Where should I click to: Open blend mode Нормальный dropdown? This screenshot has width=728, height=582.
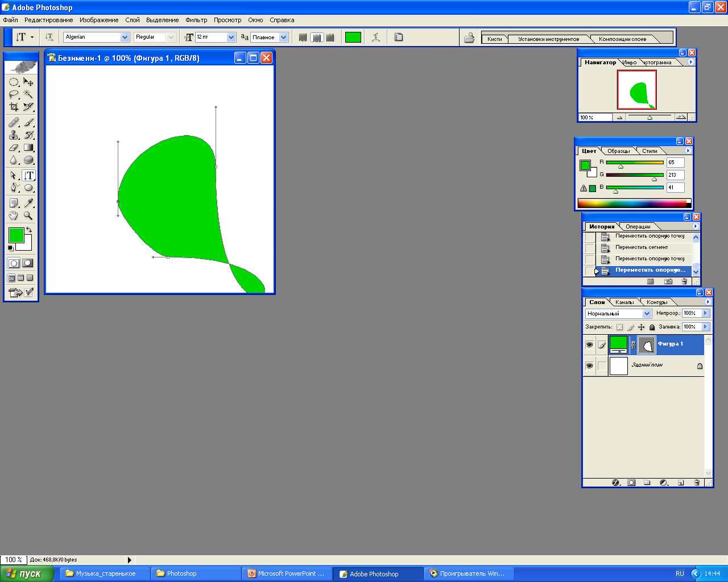coord(647,313)
